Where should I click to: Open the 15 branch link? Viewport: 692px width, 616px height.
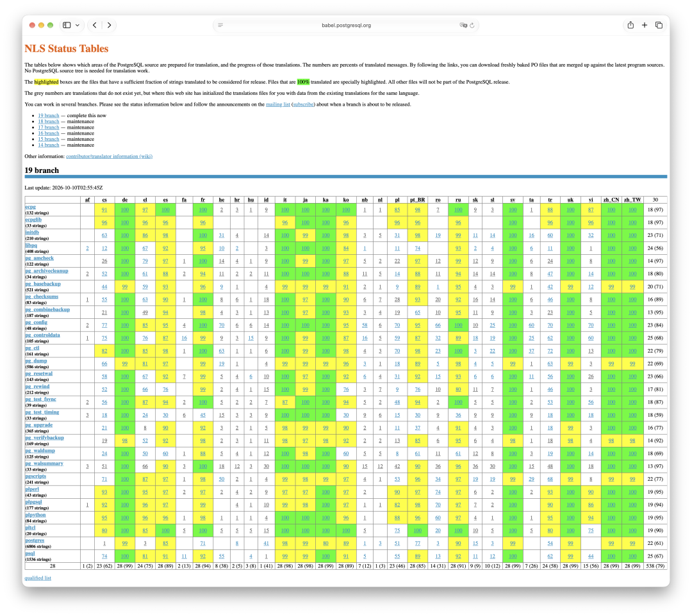click(x=49, y=139)
